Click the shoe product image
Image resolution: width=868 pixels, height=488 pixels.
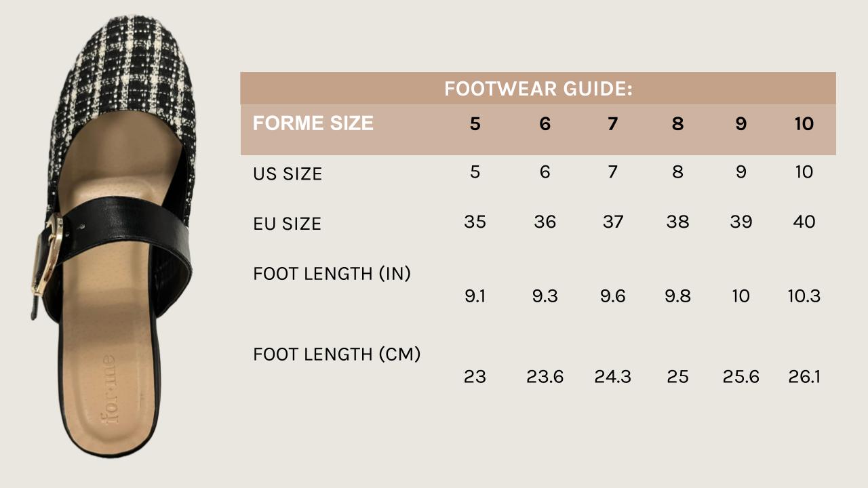tap(114, 235)
